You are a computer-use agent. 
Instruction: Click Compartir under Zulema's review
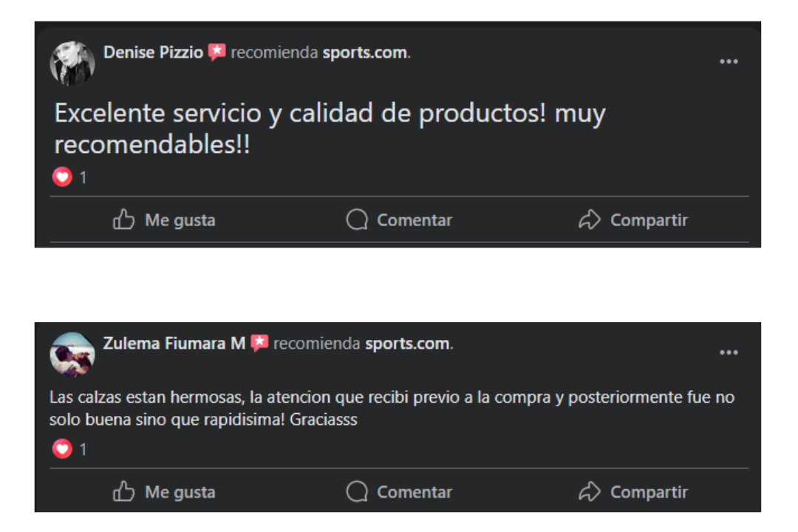click(632, 492)
